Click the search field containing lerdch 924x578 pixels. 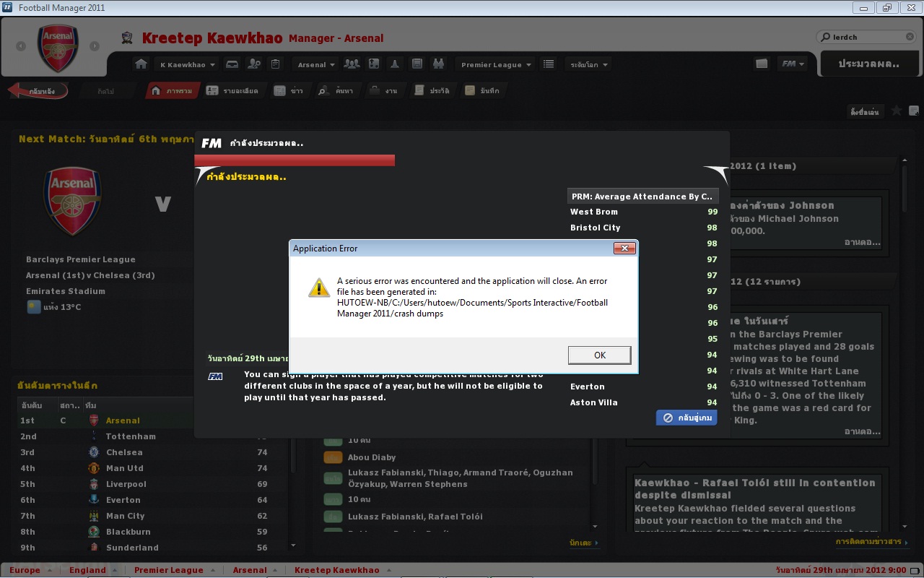(x=867, y=37)
